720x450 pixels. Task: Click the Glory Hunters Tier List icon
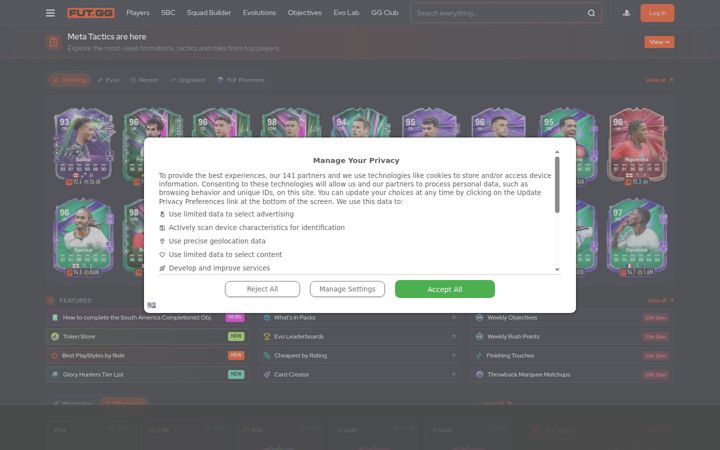tap(55, 374)
